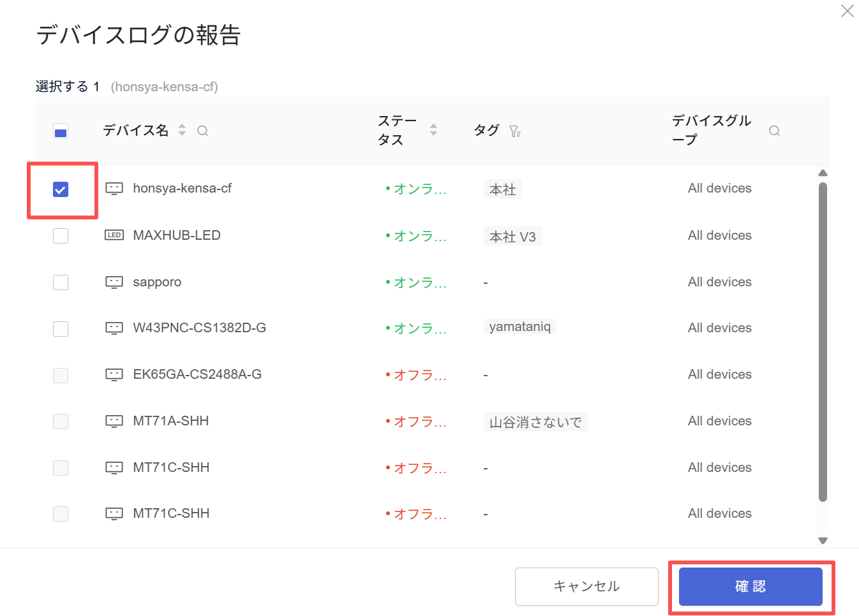Screen dimensions: 859x616
Task: Sort by device name column arrows
Action: click(x=182, y=130)
